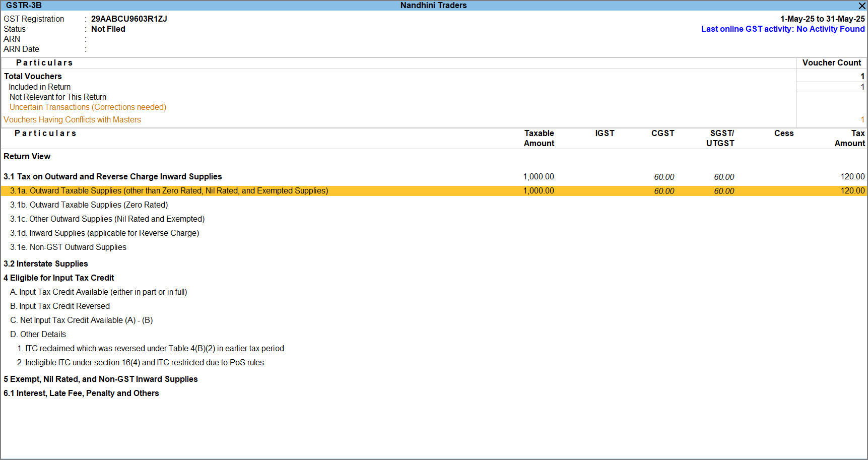Open 3.1d Inward Supplies reverse charge row
This screenshot has height=460, width=868.
pos(105,233)
